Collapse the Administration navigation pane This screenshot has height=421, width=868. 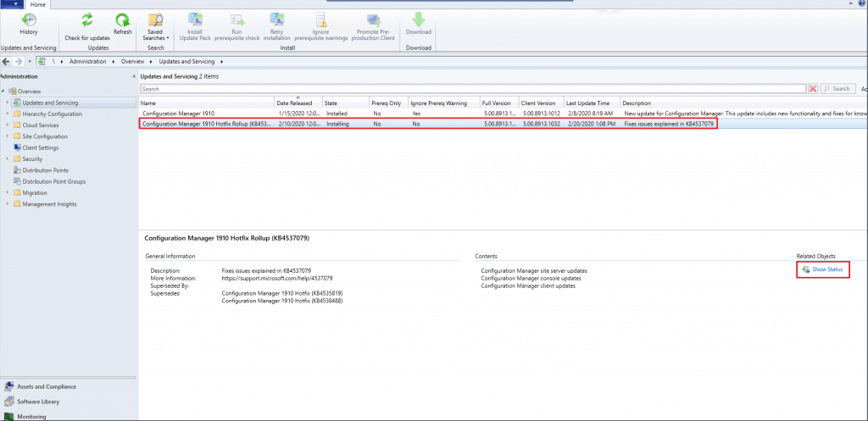tap(134, 76)
